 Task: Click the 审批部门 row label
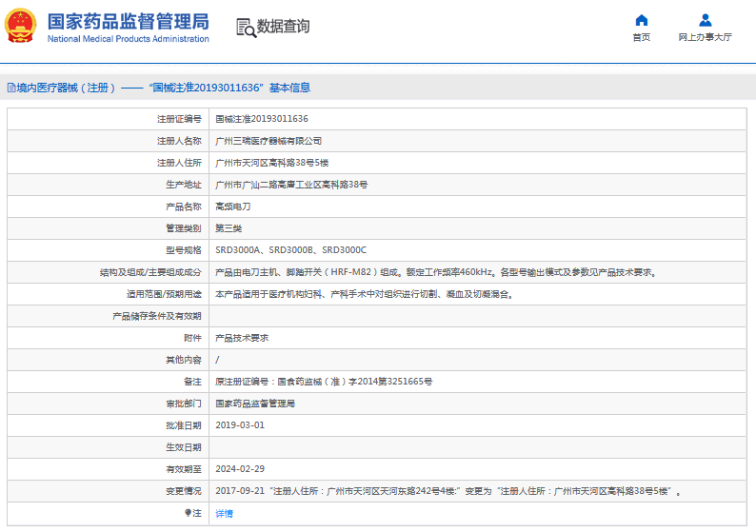[183, 404]
